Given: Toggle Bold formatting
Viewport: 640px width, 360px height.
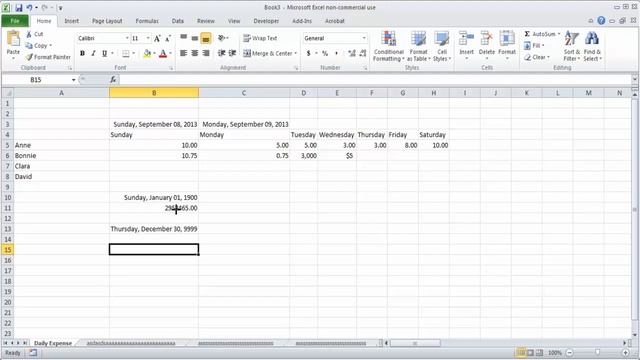Looking at the screenshot, I should coord(82,53).
